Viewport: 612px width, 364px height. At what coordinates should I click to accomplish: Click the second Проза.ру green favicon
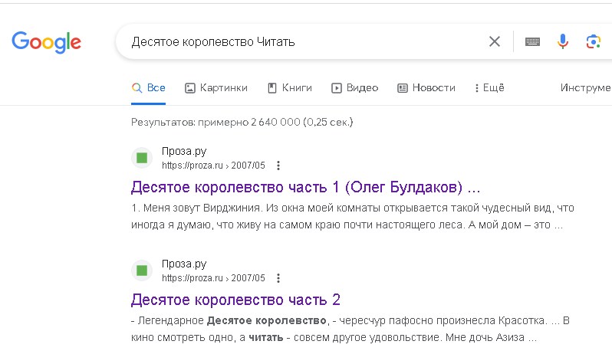(142, 271)
